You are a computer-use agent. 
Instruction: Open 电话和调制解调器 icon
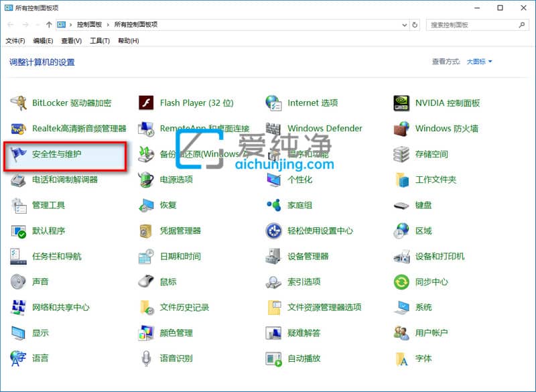19,180
